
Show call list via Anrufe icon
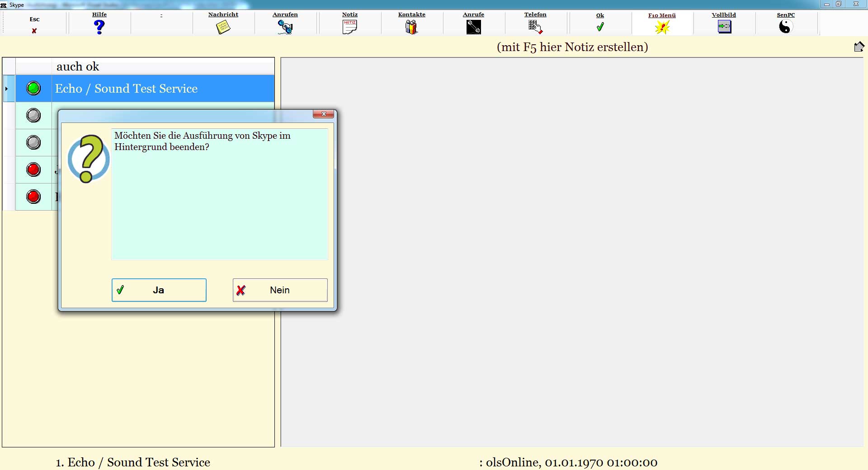[x=473, y=27]
